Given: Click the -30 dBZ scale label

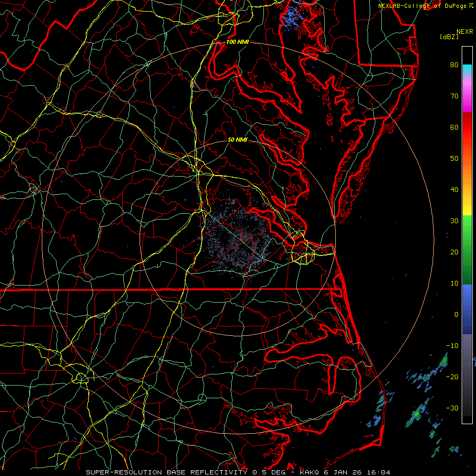Looking at the screenshot, I should 452,408.
